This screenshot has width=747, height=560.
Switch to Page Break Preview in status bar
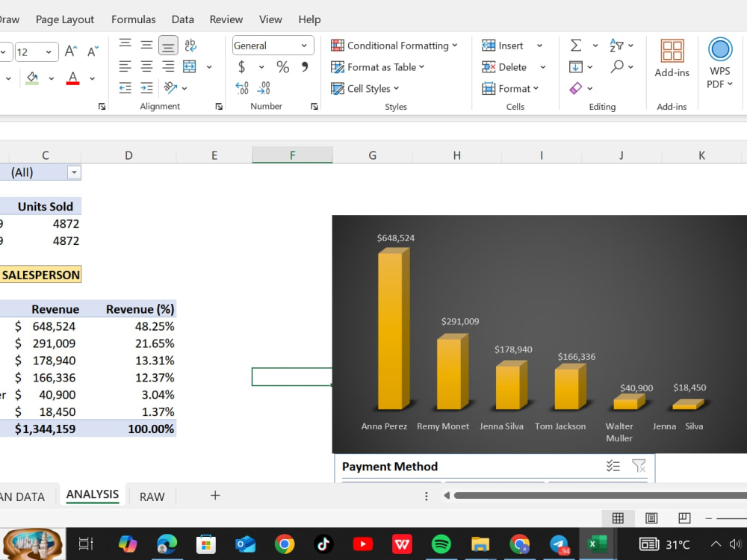pyautogui.click(x=684, y=518)
